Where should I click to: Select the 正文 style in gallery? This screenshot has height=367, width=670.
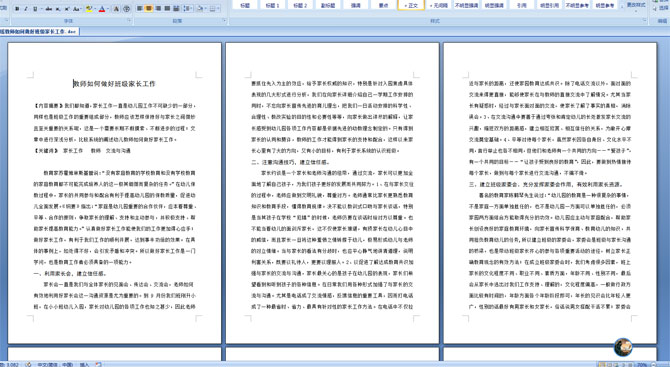coord(411,5)
